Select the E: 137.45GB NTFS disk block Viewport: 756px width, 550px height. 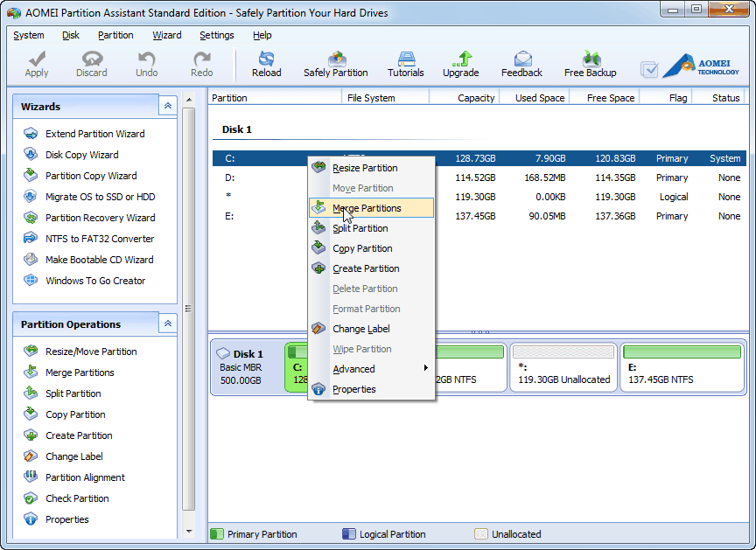pyautogui.click(x=682, y=367)
